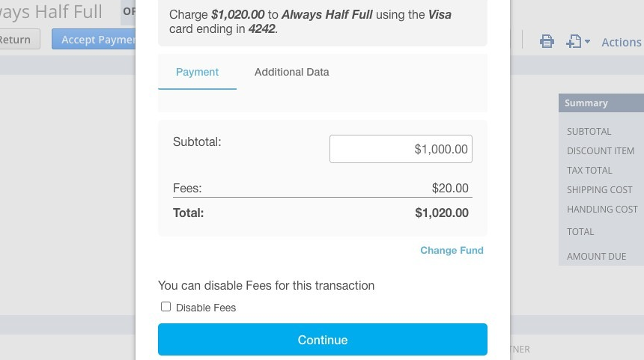Click the Subtotal amount input field
The height and width of the screenshot is (360, 644).
coord(401,149)
